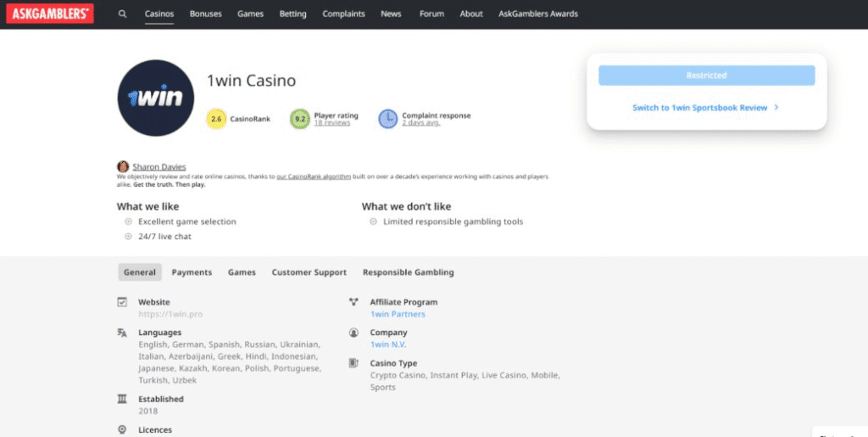Click the Languages icon
The width and height of the screenshot is (868, 437).
(122, 333)
